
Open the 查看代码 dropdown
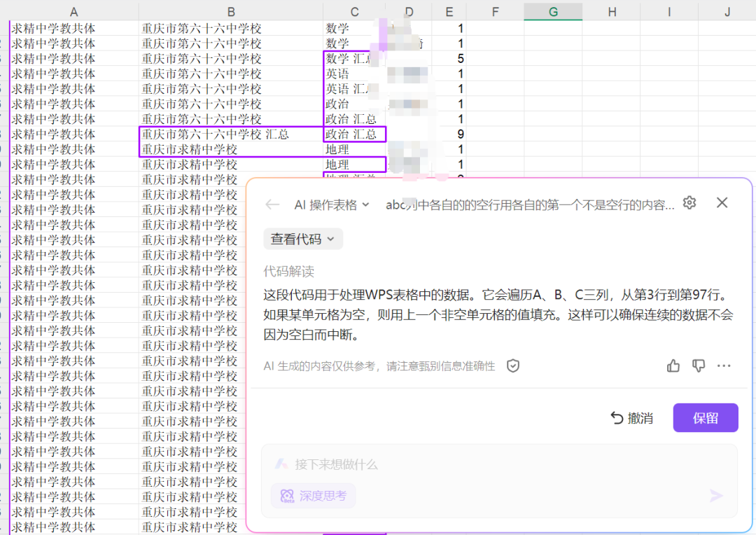pyautogui.click(x=303, y=239)
